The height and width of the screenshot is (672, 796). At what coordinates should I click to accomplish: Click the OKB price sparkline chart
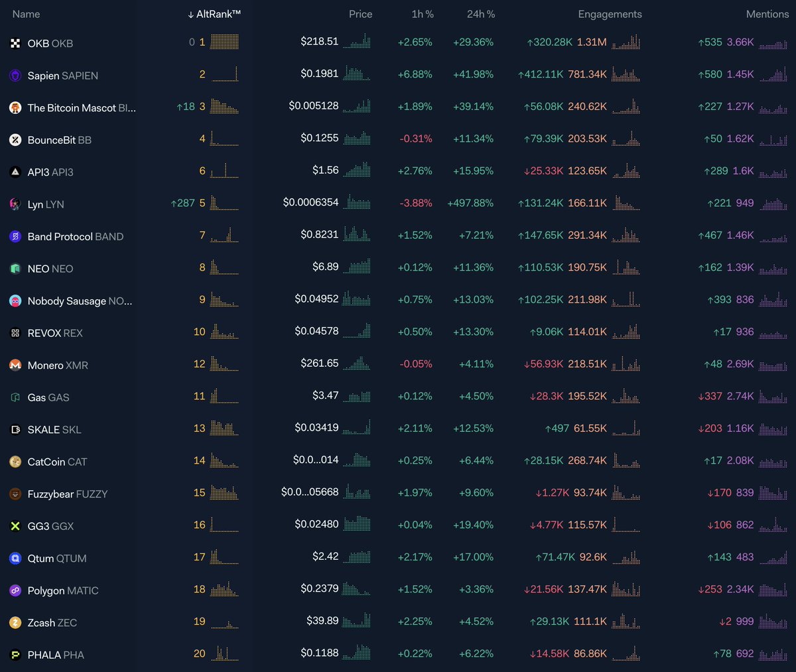(357, 42)
